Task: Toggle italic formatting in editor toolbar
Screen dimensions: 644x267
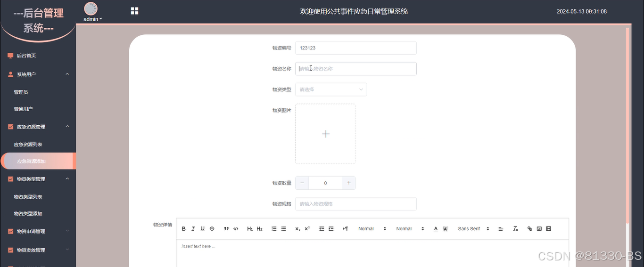Action: (x=193, y=229)
